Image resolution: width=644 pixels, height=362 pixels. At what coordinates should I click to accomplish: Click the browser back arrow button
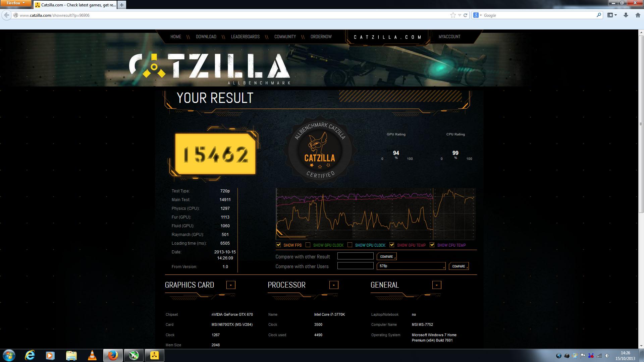coord(6,15)
